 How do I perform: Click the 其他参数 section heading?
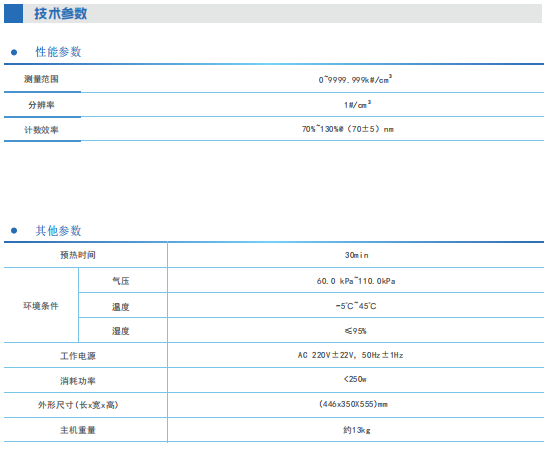[x=58, y=231]
